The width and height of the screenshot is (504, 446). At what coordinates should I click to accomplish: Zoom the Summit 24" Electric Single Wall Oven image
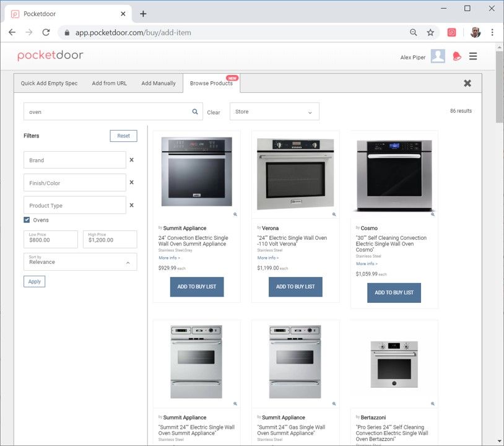point(235,403)
